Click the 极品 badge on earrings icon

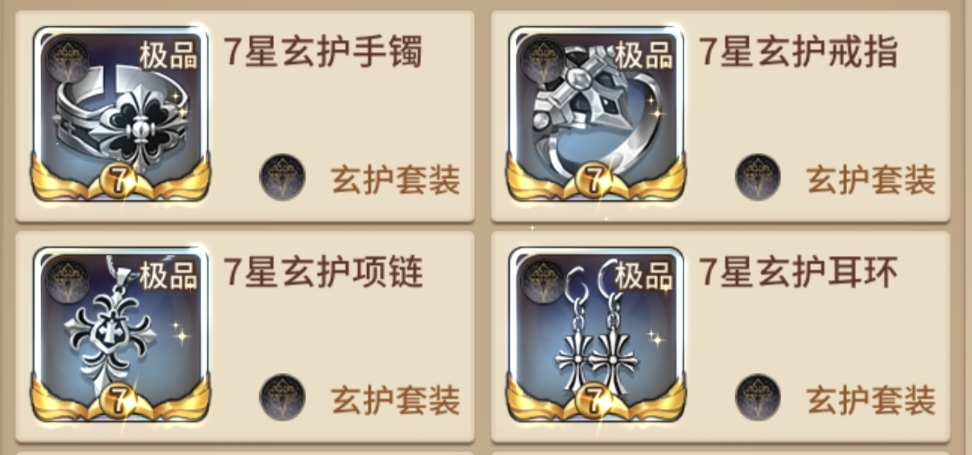pos(643,276)
